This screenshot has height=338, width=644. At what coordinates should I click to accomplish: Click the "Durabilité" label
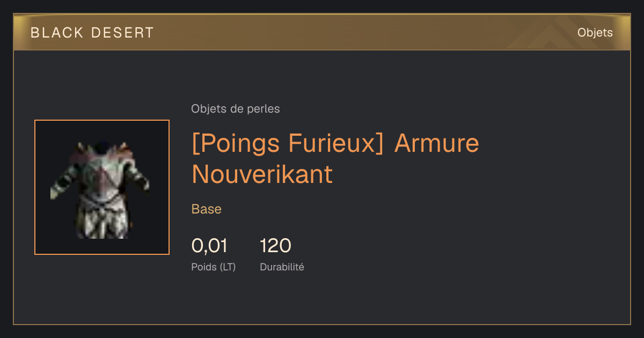coord(282,267)
